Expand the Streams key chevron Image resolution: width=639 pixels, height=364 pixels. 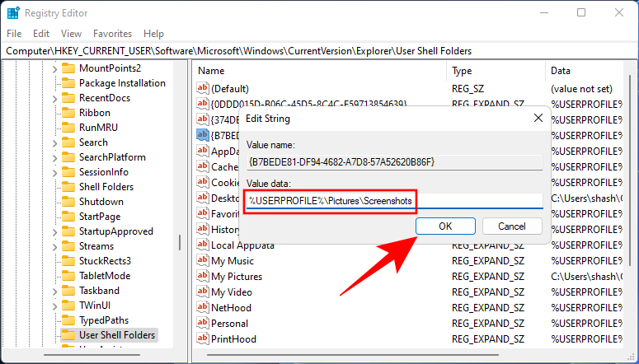pos(55,246)
